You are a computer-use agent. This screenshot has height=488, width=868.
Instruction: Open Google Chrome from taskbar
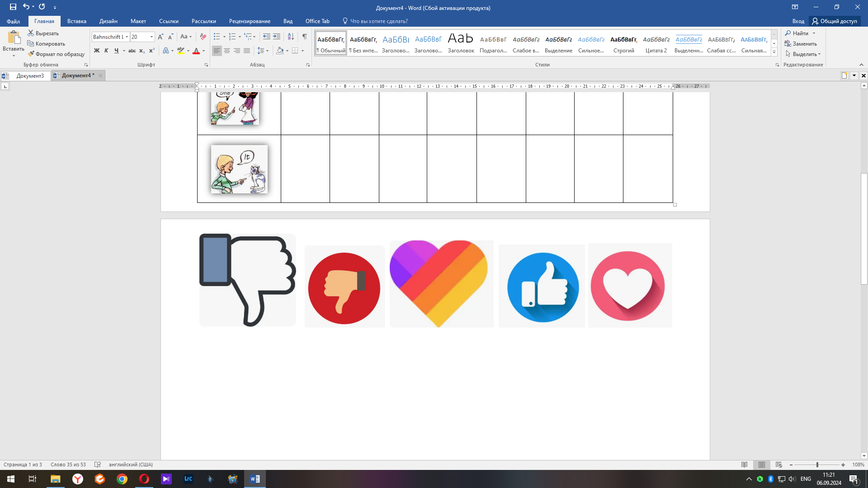click(122, 479)
